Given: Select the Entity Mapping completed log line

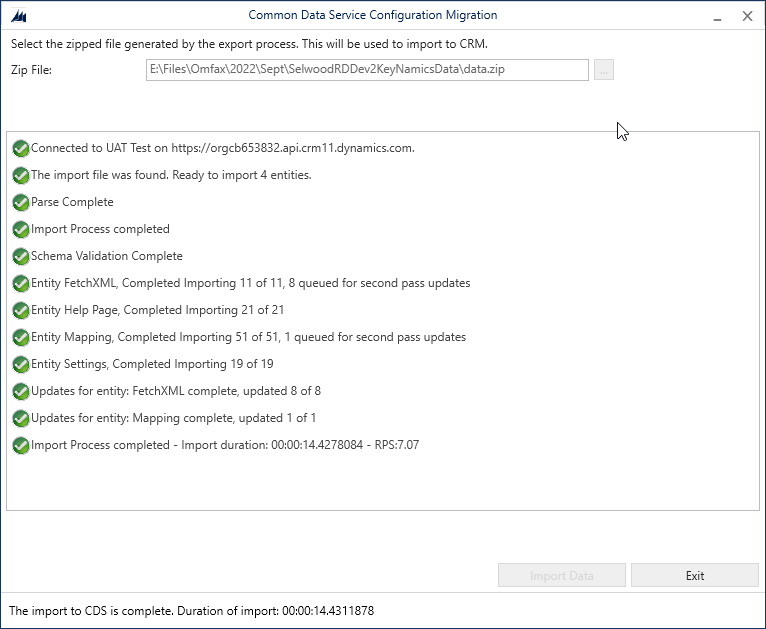Looking at the screenshot, I should point(248,337).
